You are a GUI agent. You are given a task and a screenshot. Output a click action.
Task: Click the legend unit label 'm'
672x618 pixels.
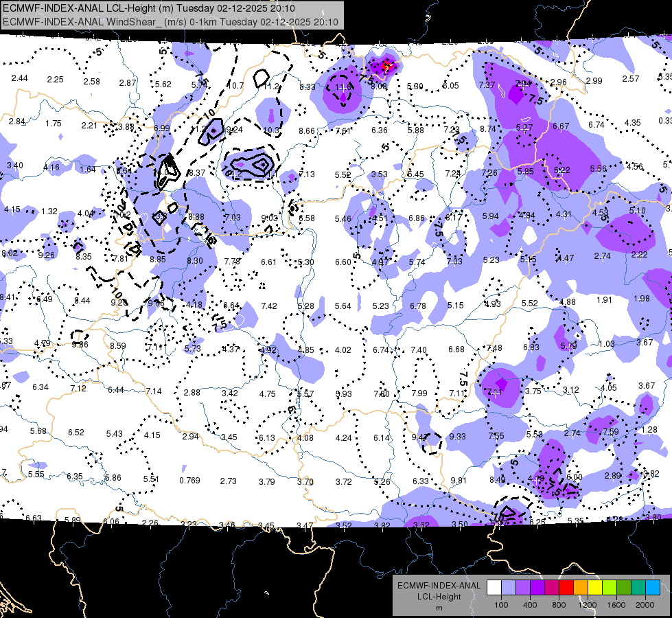coord(439,608)
